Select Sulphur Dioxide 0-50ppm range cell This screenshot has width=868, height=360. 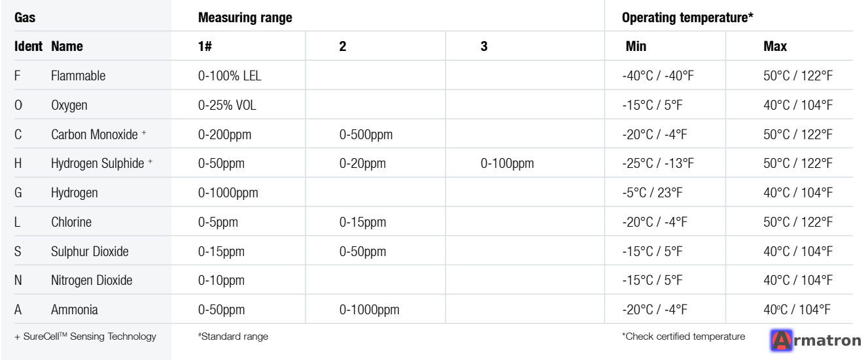(362, 252)
